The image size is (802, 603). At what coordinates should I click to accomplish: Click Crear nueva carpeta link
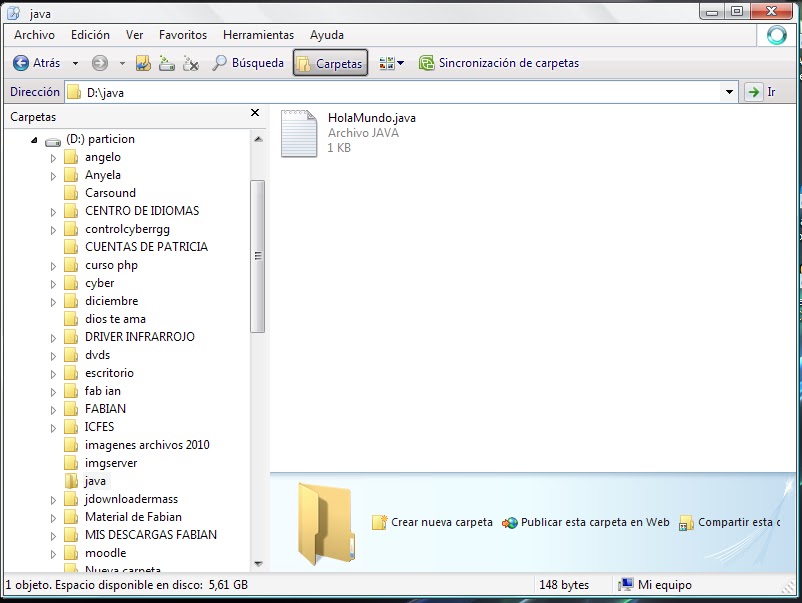point(432,522)
